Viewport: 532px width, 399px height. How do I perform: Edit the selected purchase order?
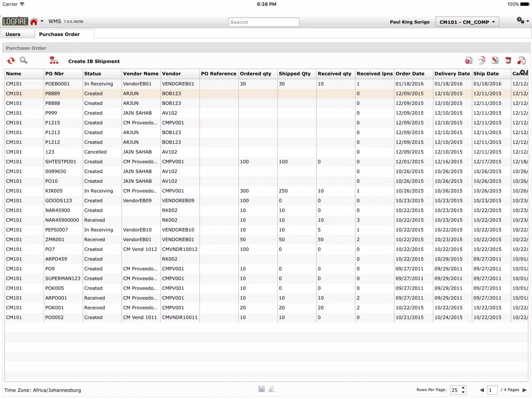495,61
